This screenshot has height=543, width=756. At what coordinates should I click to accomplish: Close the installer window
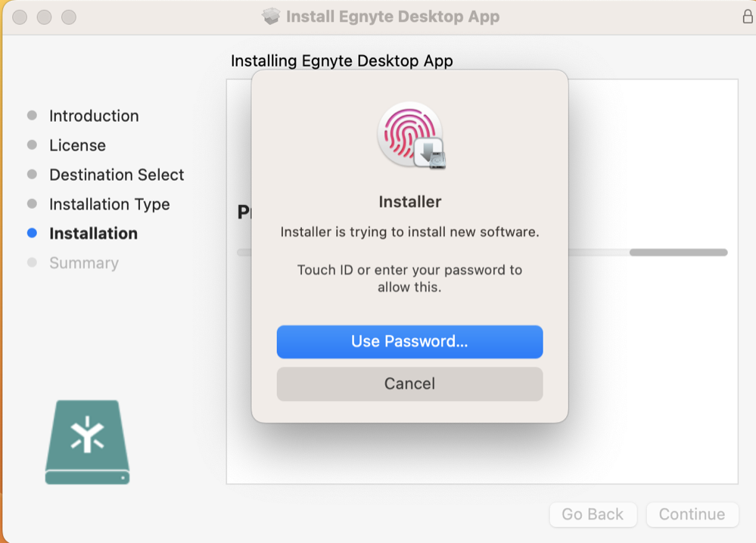click(x=20, y=17)
